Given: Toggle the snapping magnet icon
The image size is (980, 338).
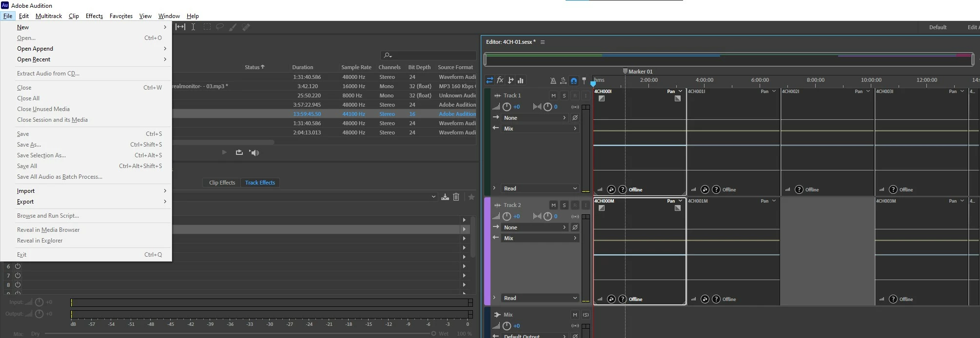Looking at the screenshot, I should point(574,80).
